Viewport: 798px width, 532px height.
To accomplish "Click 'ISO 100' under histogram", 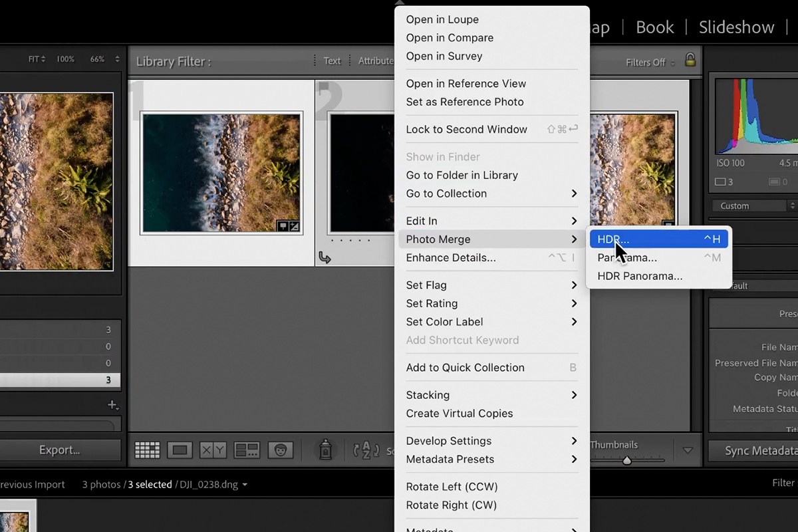I will click(730, 163).
